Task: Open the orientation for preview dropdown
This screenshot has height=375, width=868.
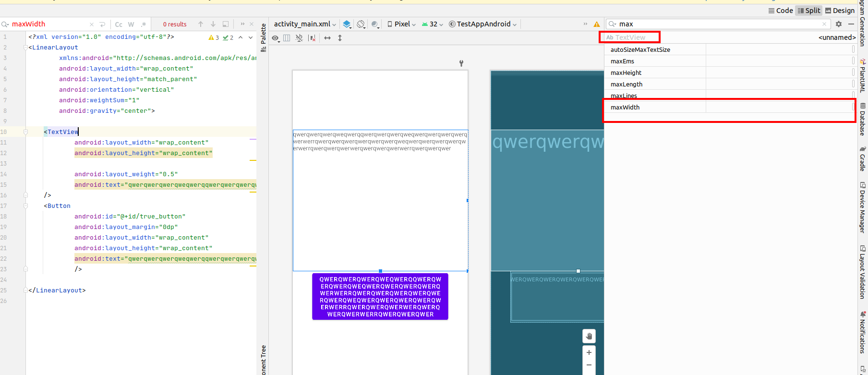Action: 361,24
